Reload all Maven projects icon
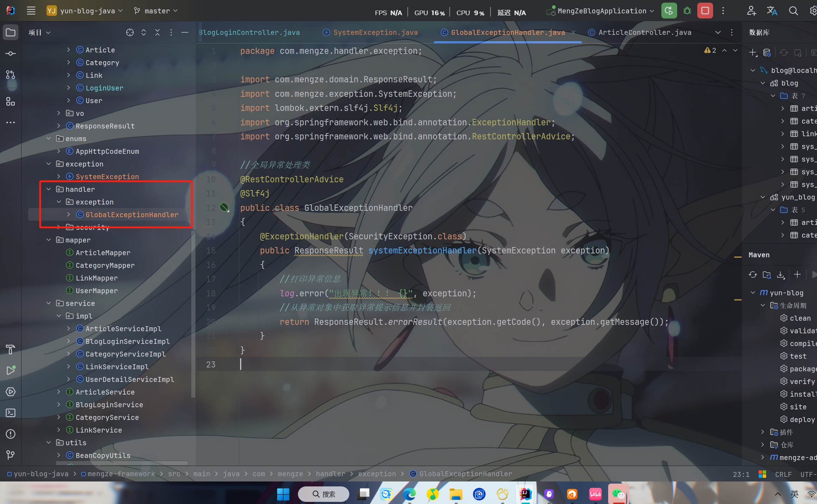The width and height of the screenshot is (817, 504). pyautogui.click(x=753, y=275)
